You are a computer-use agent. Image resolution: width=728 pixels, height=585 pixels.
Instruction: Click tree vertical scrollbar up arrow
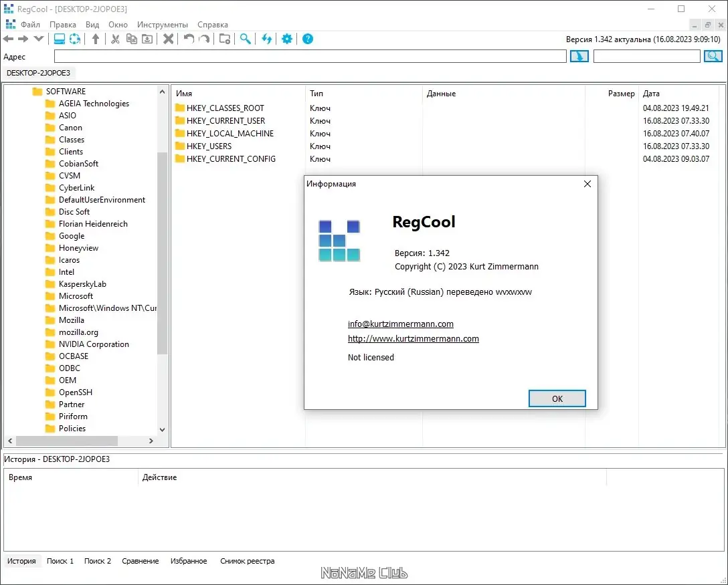click(x=162, y=92)
